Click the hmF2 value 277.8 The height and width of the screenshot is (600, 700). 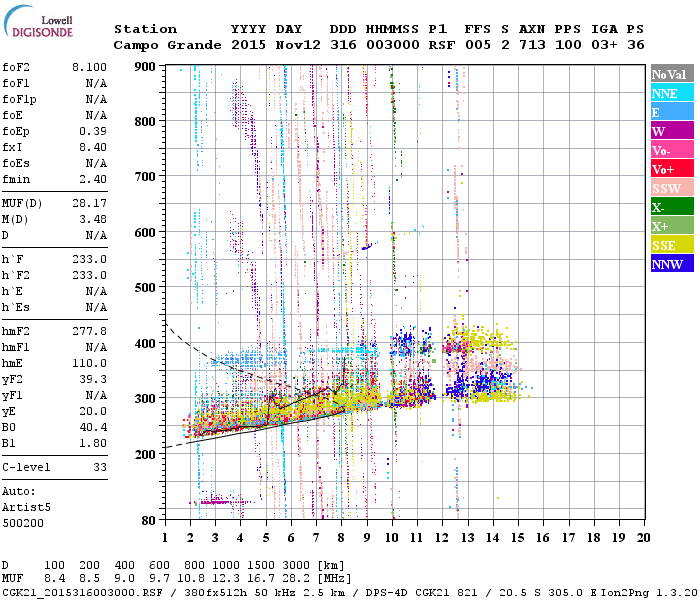[89, 331]
